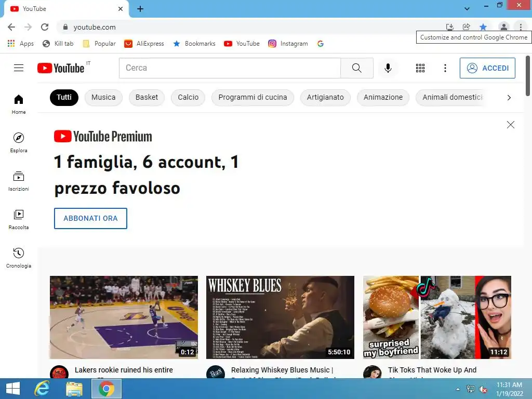Click the YouTube logo in the header

click(x=61, y=68)
